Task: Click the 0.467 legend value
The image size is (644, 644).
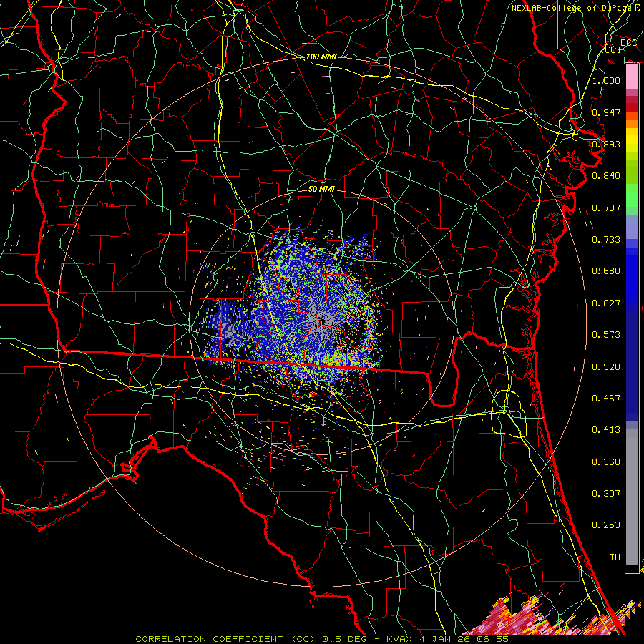Action: point(606,399)
